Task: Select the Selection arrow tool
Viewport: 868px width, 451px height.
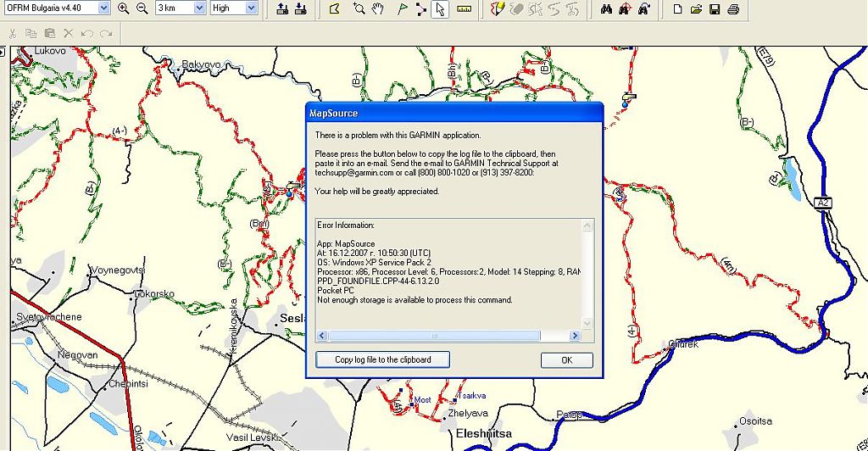Action: (x=440, y=8)
